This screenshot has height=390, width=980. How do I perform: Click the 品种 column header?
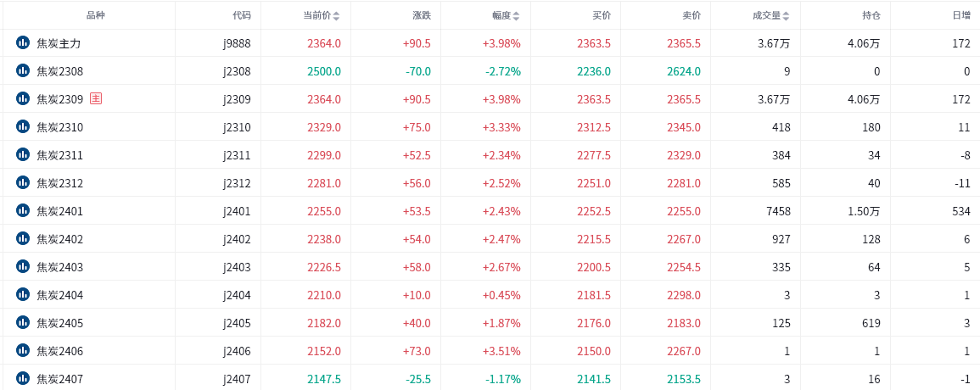[96, 15]
